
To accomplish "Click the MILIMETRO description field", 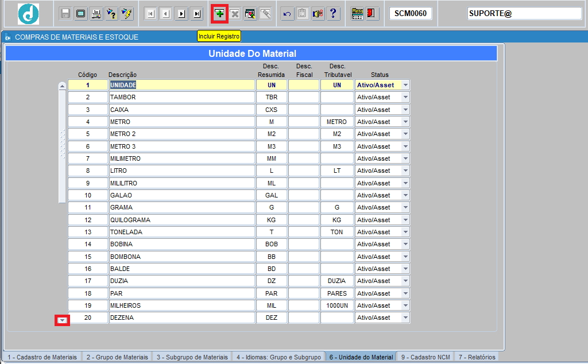I will [x=182, y=158].
